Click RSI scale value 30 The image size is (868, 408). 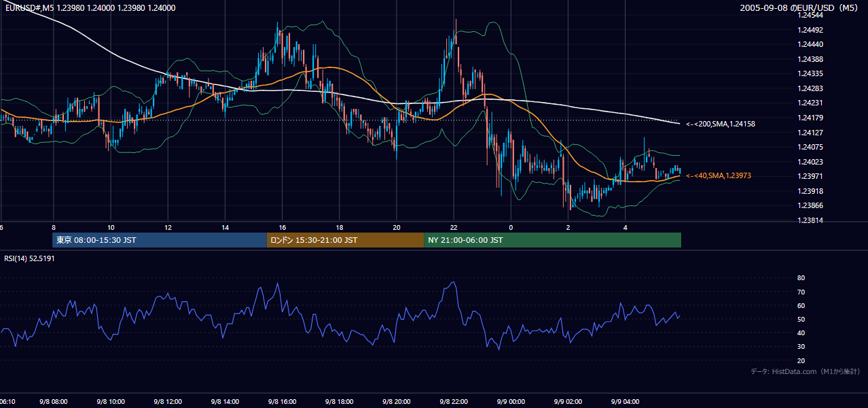801,347
